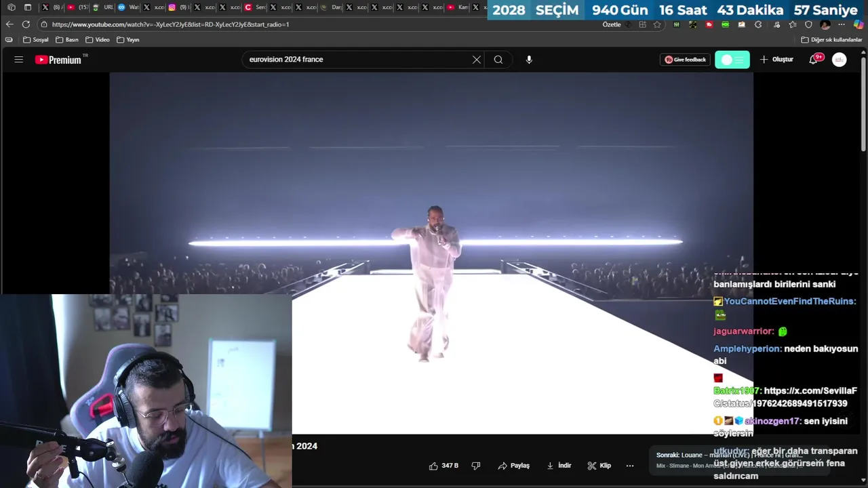Open the SevillaFC x.com link in chat

pos(785,397)
